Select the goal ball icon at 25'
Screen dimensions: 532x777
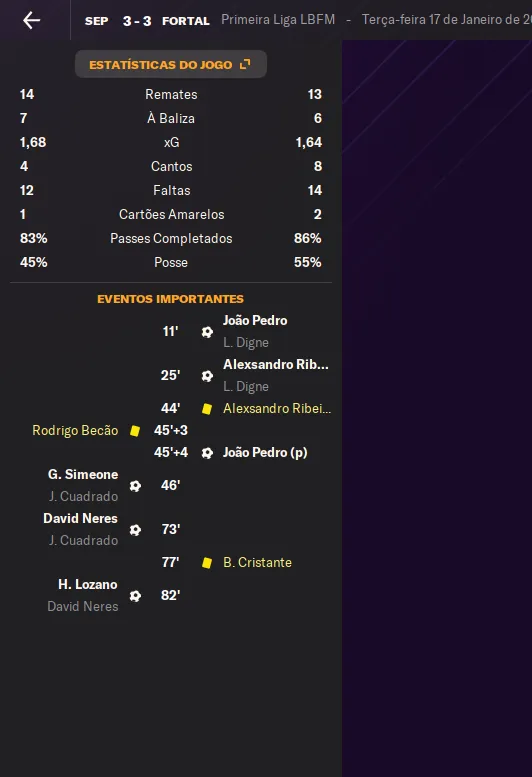click(x=207, y=376)
